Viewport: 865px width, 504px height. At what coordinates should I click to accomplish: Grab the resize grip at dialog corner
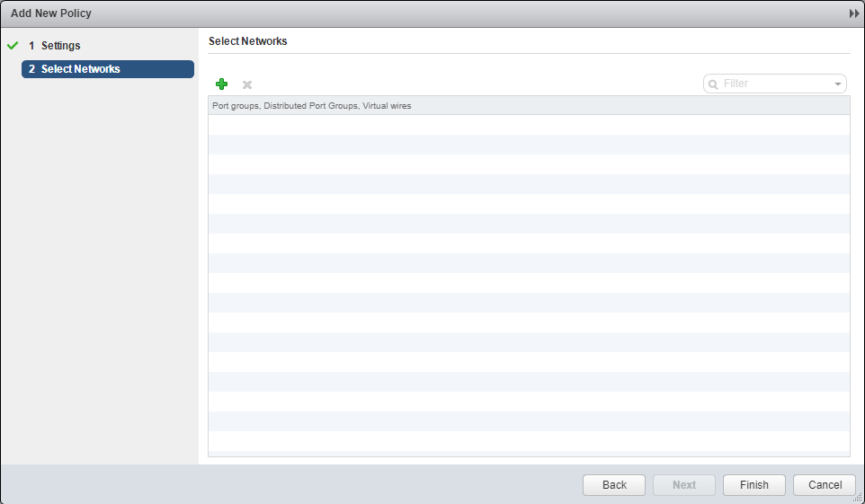[858, 498]
